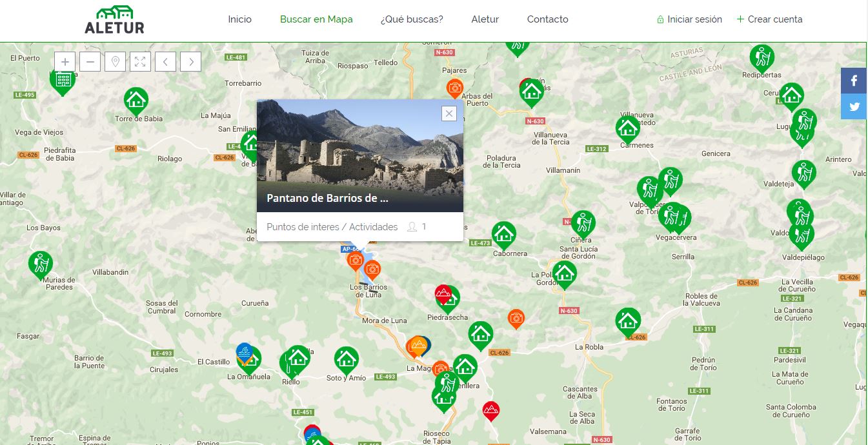Go to next map result arrow
The image size is (868, 445).
(x=190, y=62)
